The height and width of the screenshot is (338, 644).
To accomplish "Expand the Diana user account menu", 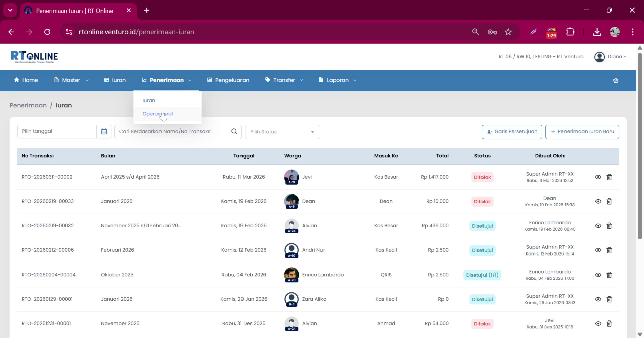I will click(x=610, y=57).
